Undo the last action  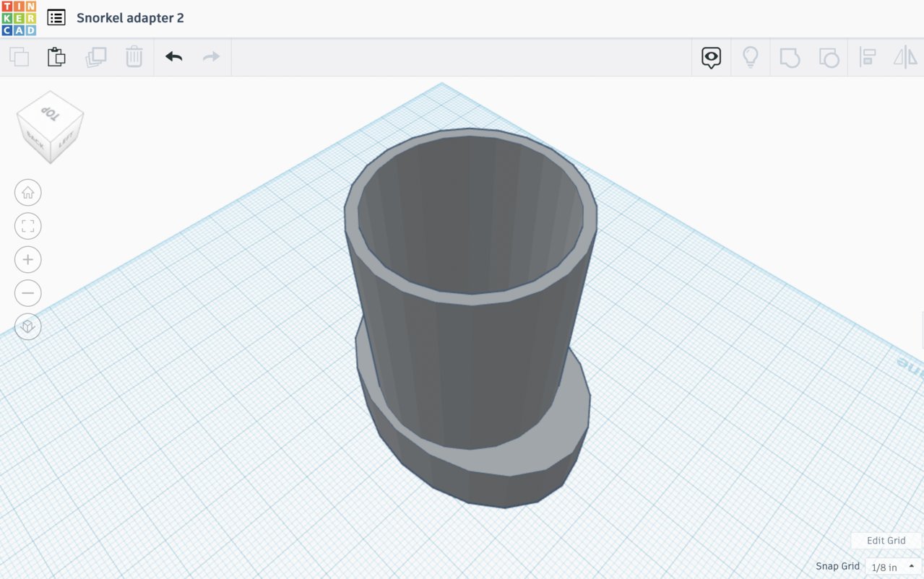173,56
